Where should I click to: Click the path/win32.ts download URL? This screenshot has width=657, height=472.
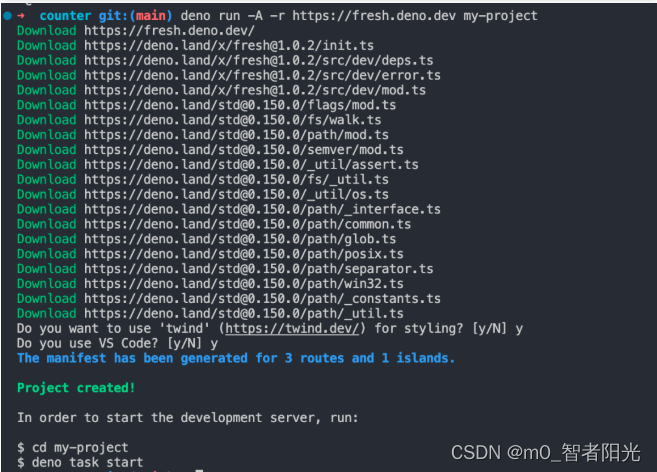coord(244,284)
